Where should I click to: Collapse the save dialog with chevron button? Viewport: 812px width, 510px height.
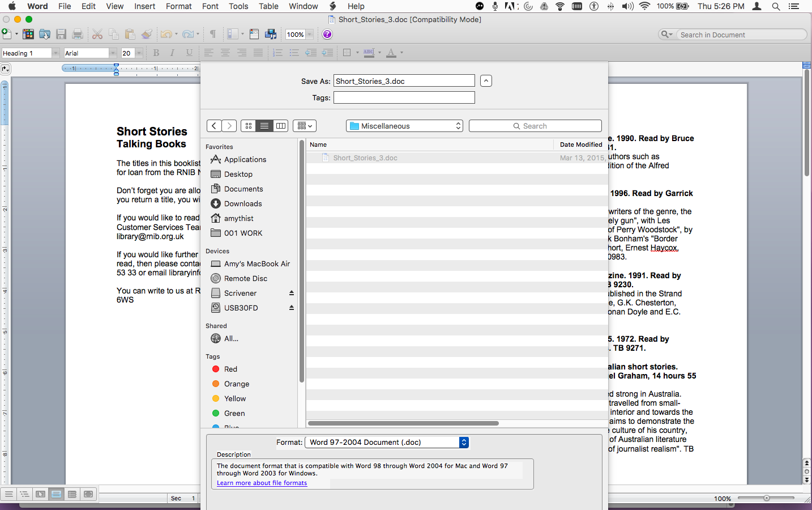click(486, 80)
